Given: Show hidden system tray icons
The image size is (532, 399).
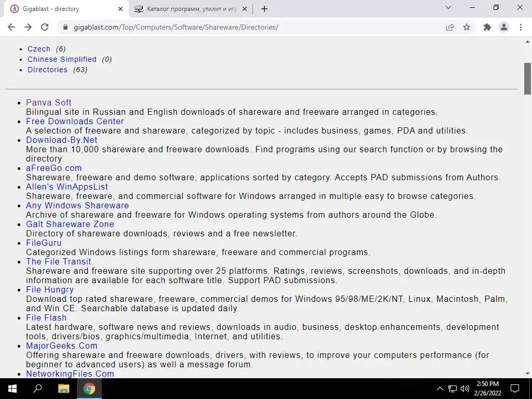Looking at the screenshot, I should tap(440, 389).
